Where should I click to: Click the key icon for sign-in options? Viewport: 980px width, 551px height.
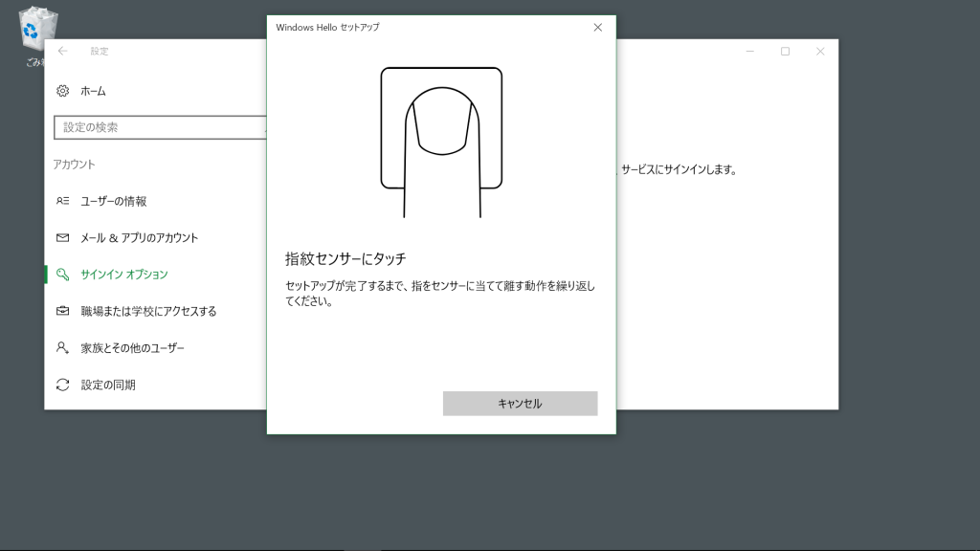[62, 275]
